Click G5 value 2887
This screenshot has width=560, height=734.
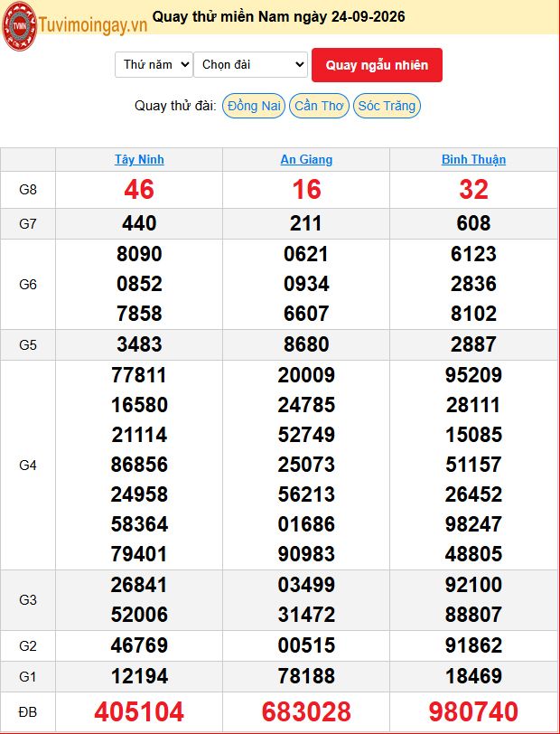(x=473, y=344)
